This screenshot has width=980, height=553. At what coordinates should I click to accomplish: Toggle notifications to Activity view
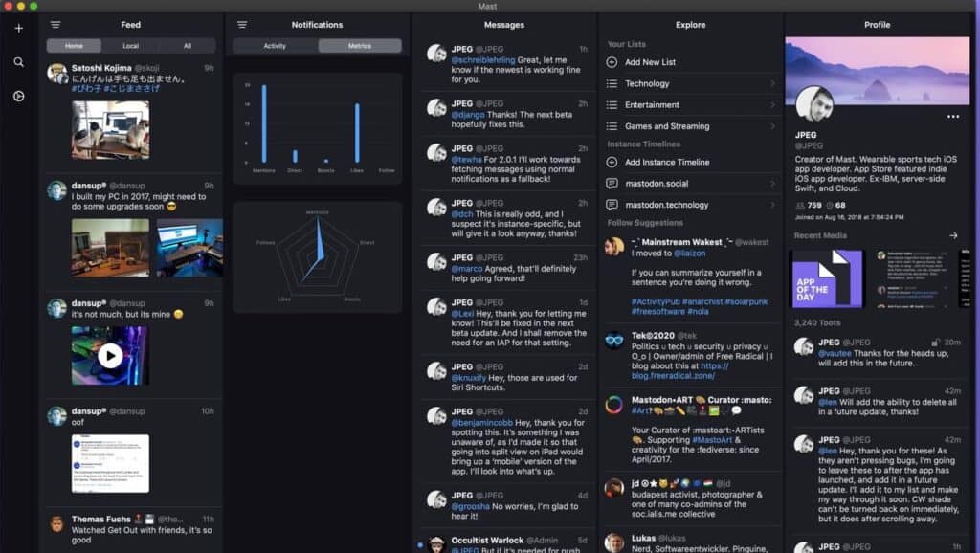275,46
